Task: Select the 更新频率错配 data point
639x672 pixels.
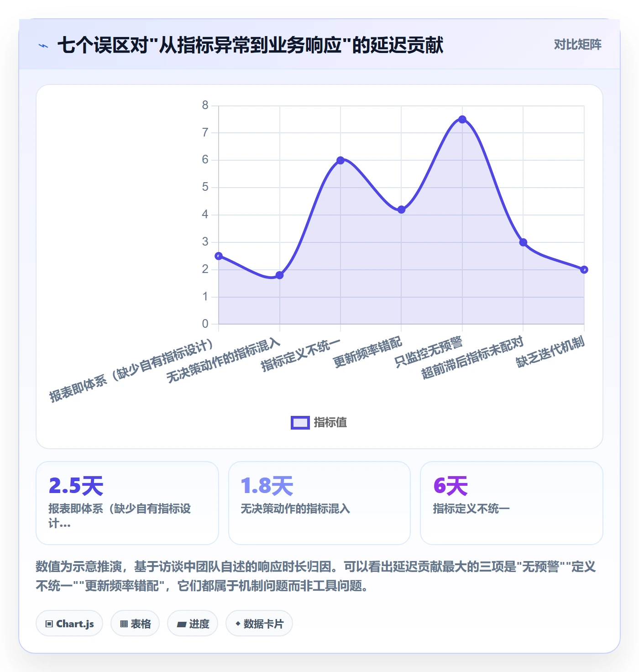Action: point(401,210)
